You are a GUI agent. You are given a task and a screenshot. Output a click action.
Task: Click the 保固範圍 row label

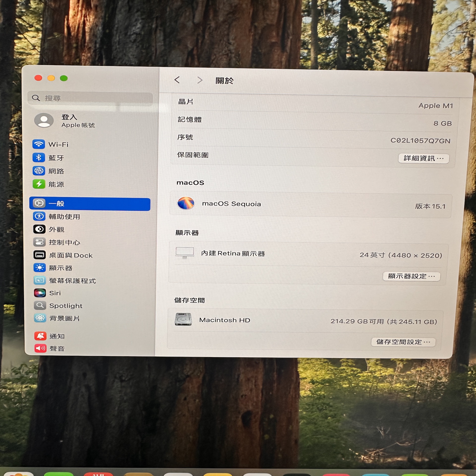pos(193,155)
